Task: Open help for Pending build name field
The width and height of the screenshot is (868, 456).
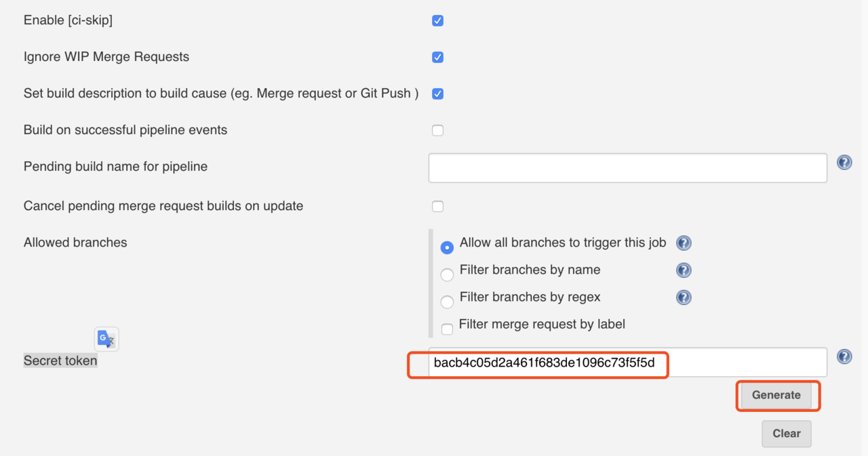Action: 844,163
